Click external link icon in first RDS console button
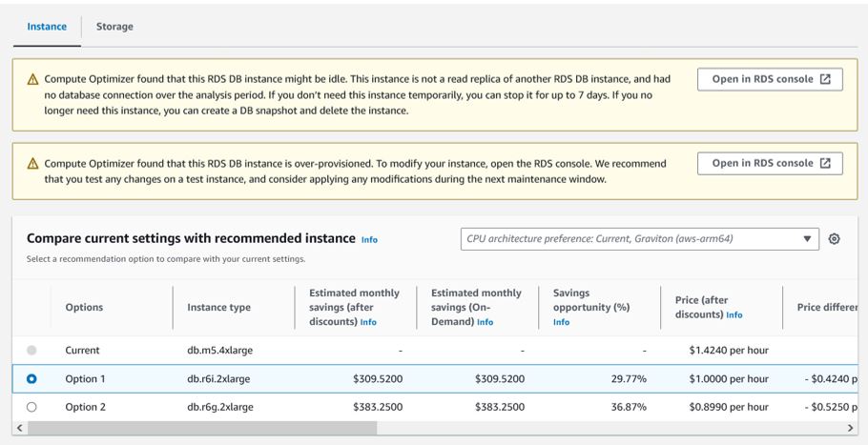This screenshot has width=868, height=445. pos(825,79)
